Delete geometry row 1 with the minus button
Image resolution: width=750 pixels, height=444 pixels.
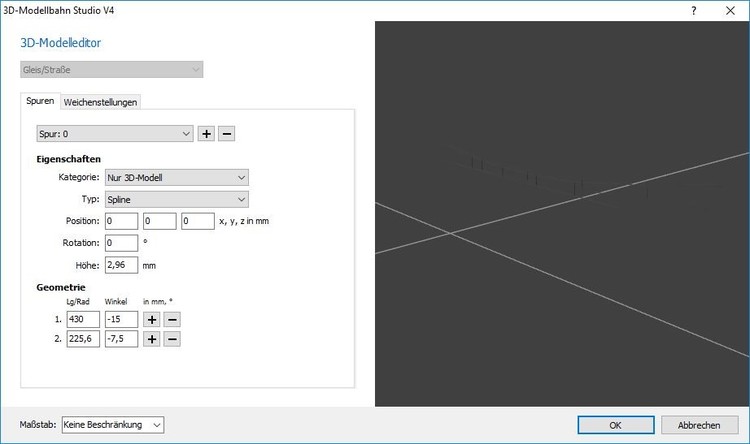click(x=172, y=320)
